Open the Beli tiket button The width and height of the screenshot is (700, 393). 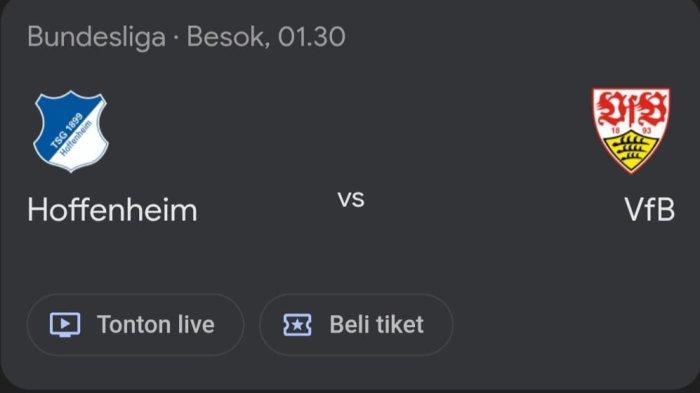pos(356,325)
